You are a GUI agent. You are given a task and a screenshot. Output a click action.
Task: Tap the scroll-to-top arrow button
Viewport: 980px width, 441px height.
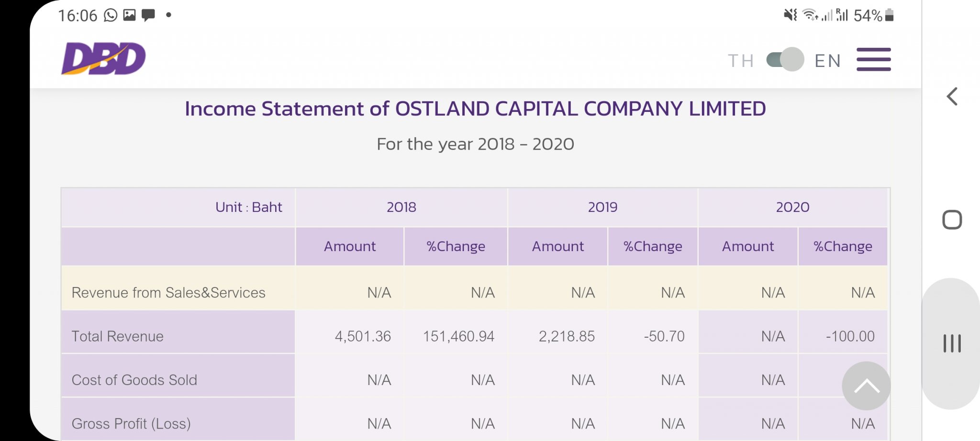866,386
